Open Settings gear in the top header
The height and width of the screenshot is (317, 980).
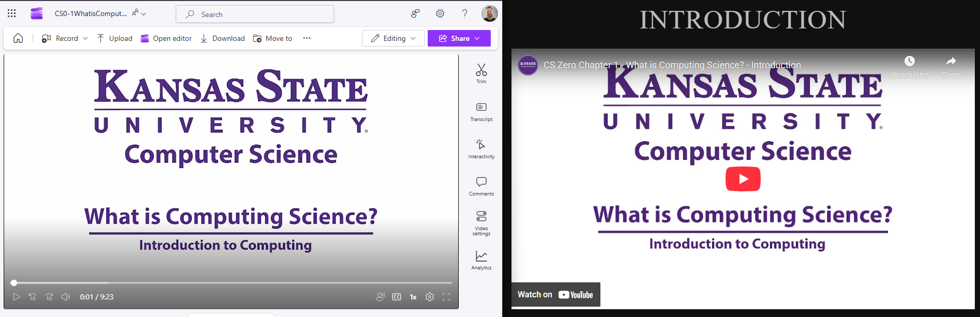coord(440,13)
